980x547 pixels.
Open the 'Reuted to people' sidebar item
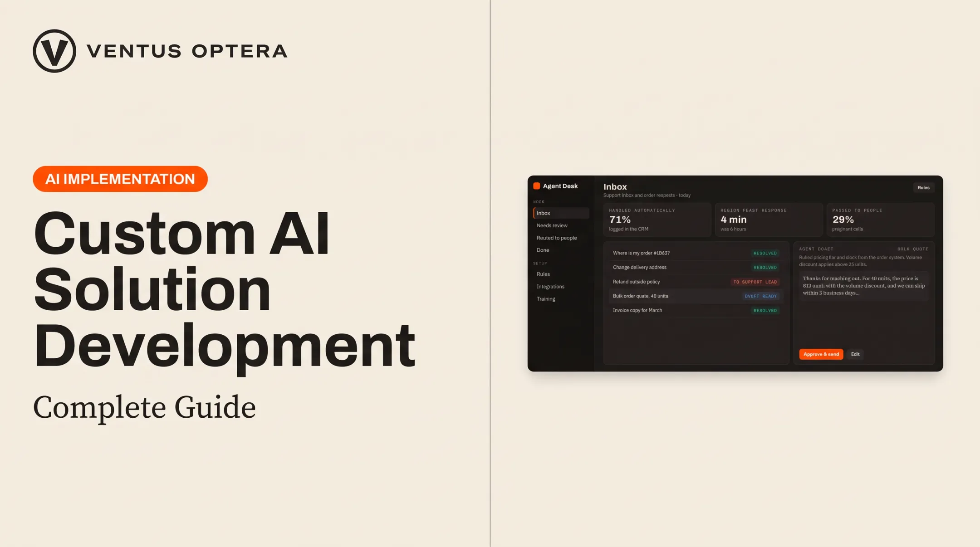click(557, 238)
